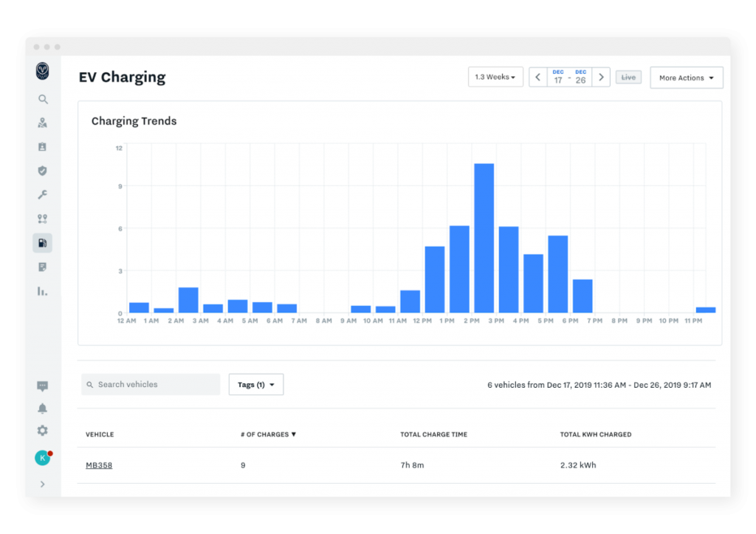Click the Search vehicles input field

[x=151, y=385]
